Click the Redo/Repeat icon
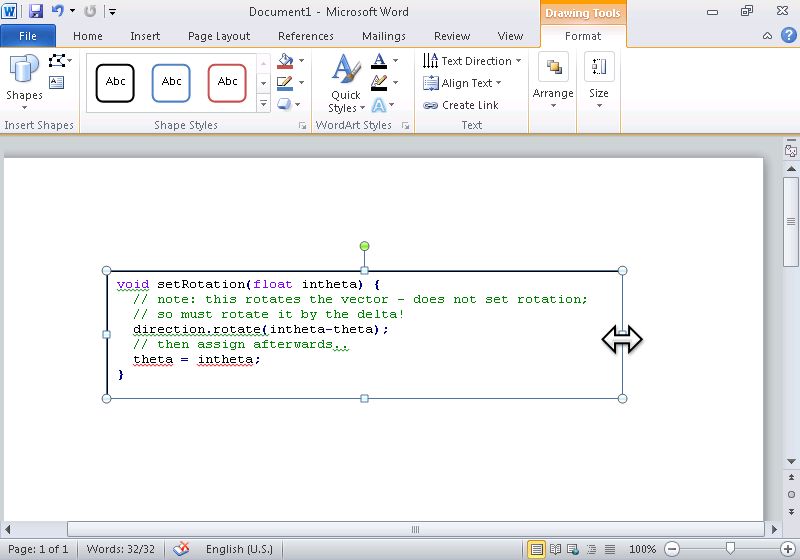Viewport: 800px width, 560px height. click(90, 11)
